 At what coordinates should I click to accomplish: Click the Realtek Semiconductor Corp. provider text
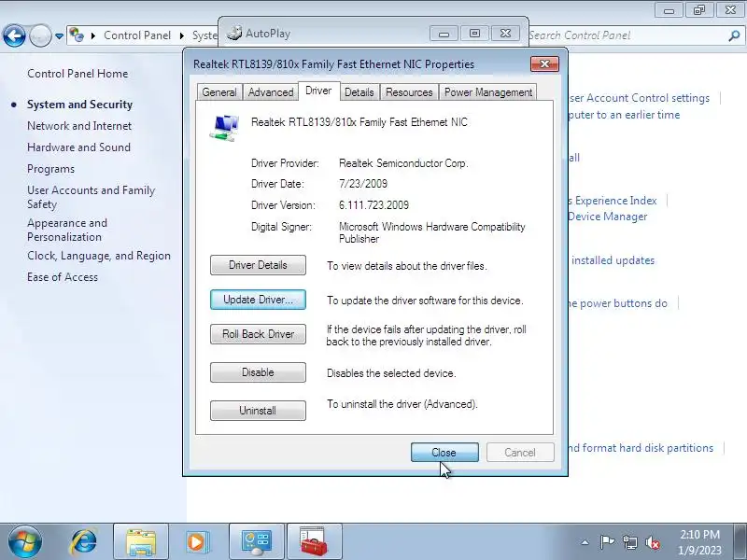click(x=403, y=163)
